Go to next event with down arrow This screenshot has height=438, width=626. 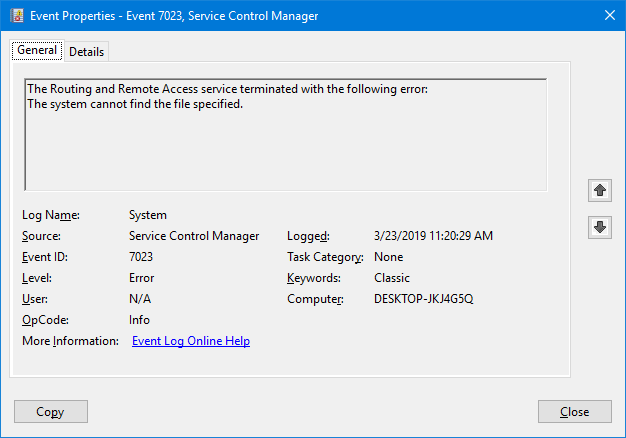pyautogui.click(x=600, y=227)
